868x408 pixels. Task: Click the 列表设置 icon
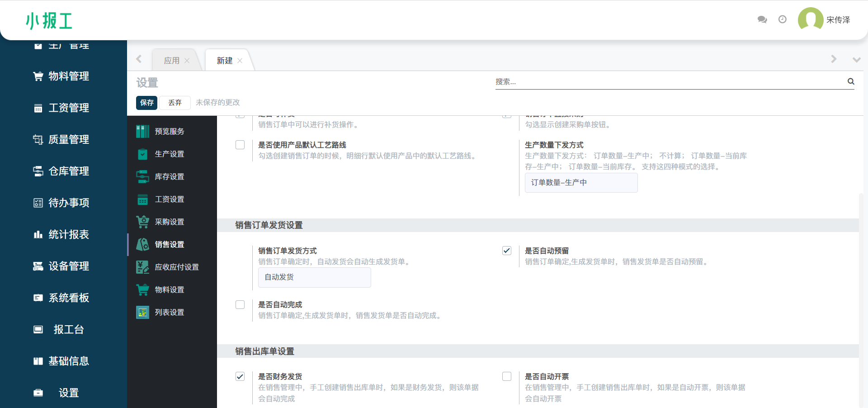(x=142, y=312)
